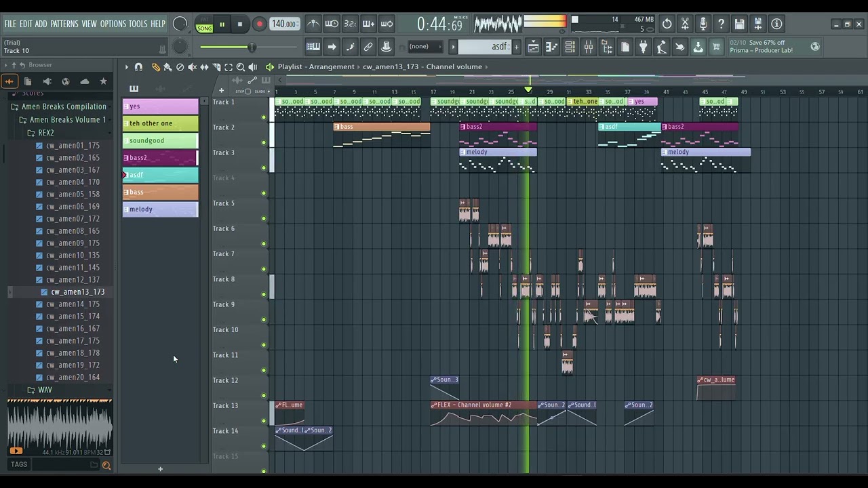Toggle the Playlist magnet snap button
The image size is (868, 488).
tap(138, 67)
